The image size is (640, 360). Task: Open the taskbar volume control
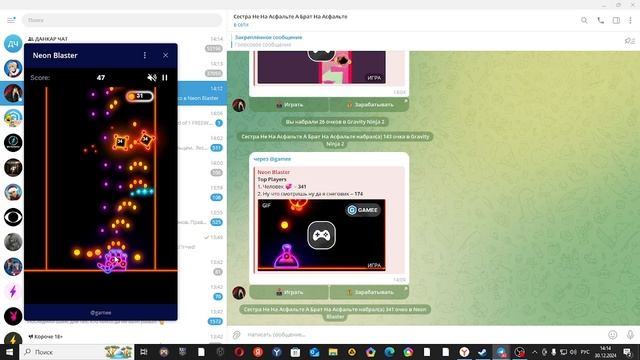(x=573, y=352)
